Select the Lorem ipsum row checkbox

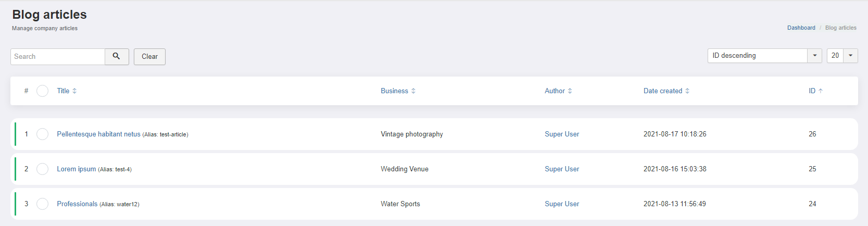click(43, 169)
